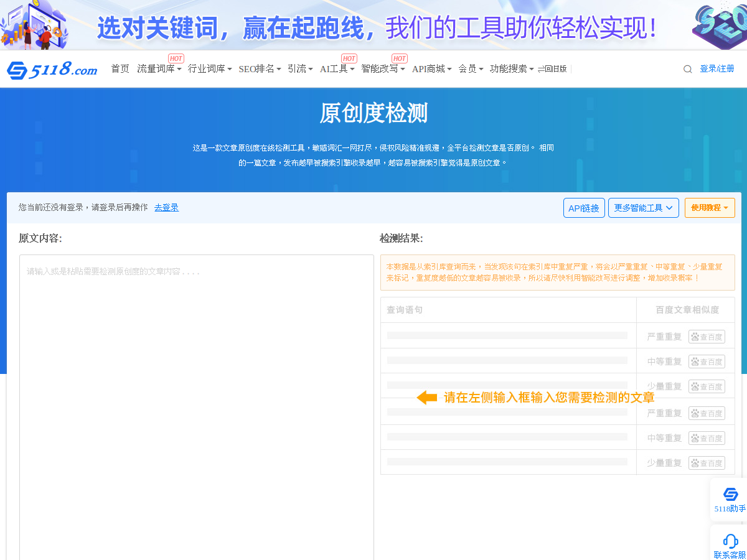Click the 检测结果 heading

click(x=402, y=238)
